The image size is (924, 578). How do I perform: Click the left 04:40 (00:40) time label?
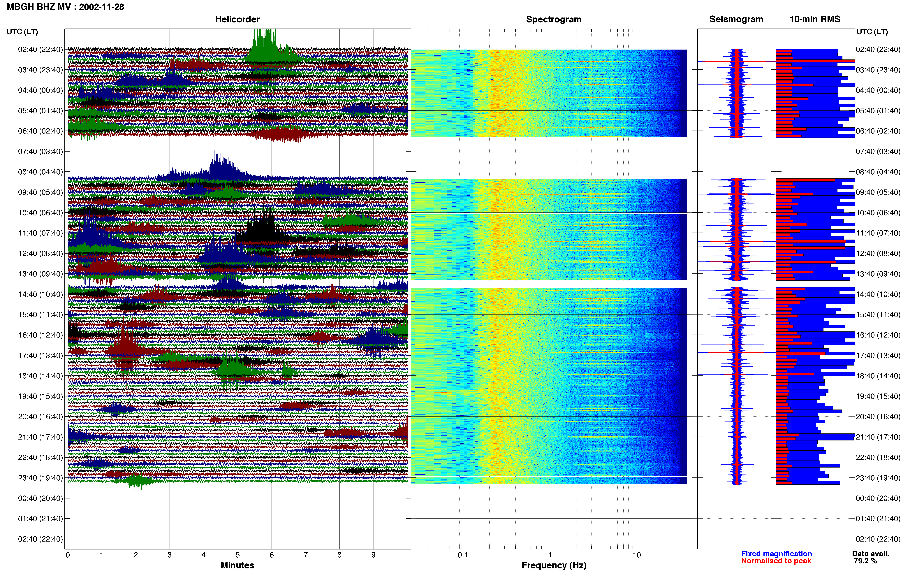coord(41,90)
